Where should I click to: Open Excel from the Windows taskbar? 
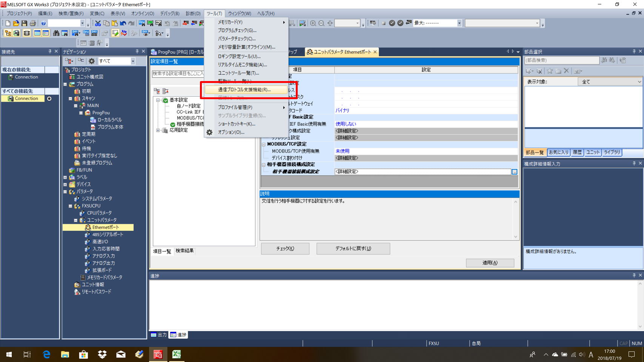[x=177, y=354]
